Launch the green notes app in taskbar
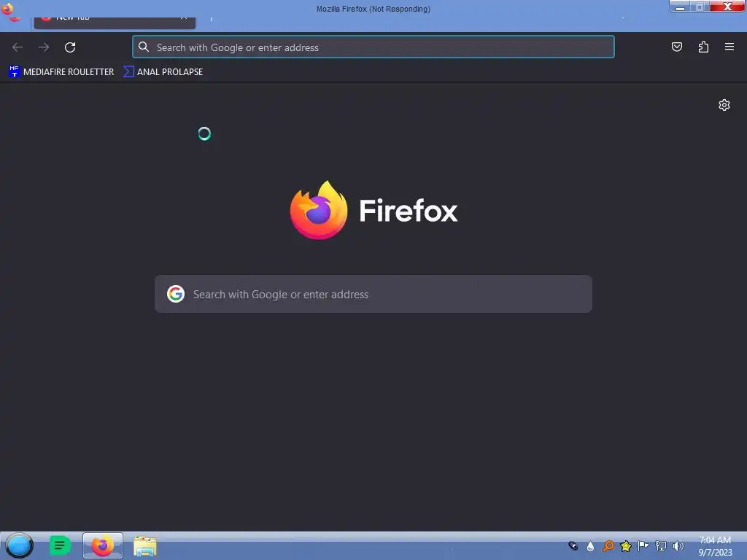This screenshot has width=747, height=560. [x=60, y=545]
